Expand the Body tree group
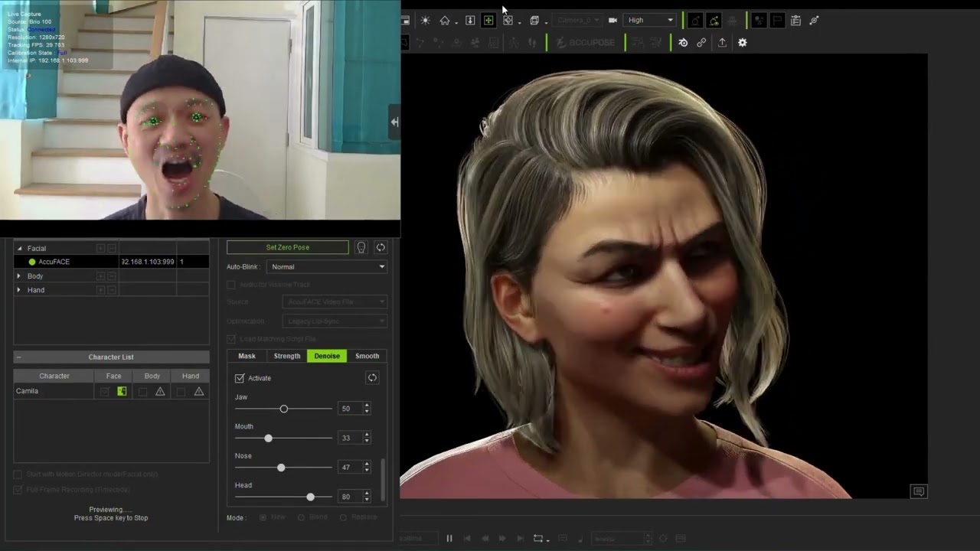 pos(18,275)
